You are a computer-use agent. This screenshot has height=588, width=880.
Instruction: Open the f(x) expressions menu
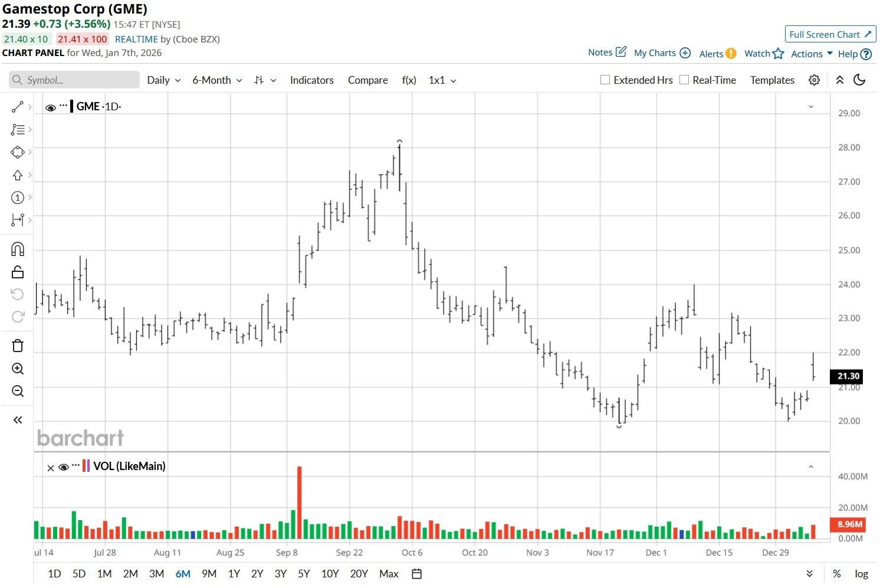click(x=409, y=80)
